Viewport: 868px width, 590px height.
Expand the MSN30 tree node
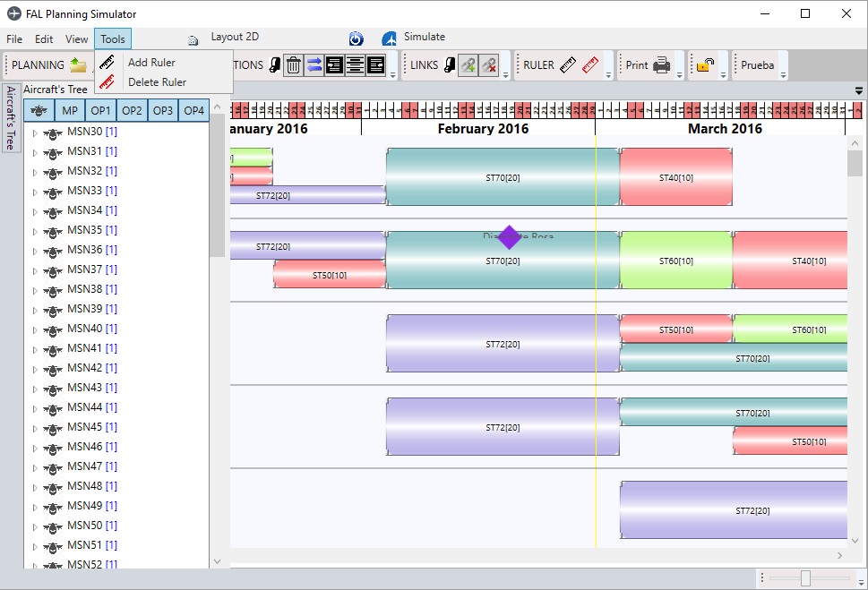click(x=35, y=133)
